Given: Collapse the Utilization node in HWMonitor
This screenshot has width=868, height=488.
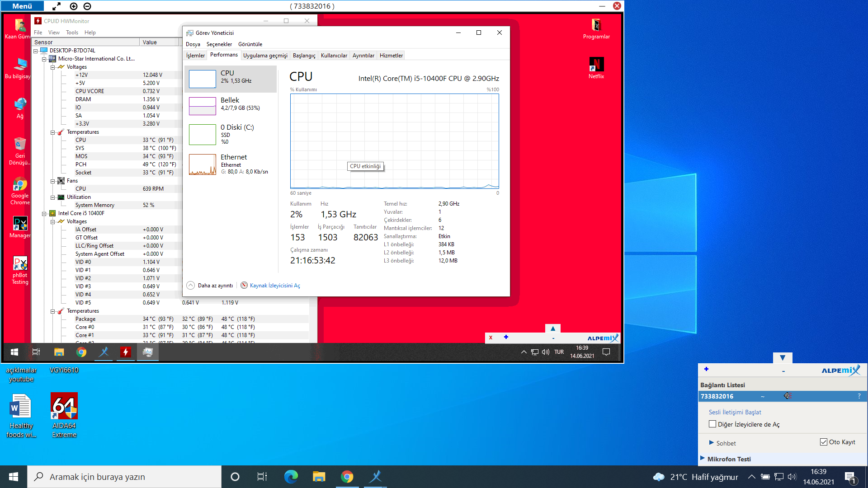Looking at the screenshot, I should coord(53,197).
